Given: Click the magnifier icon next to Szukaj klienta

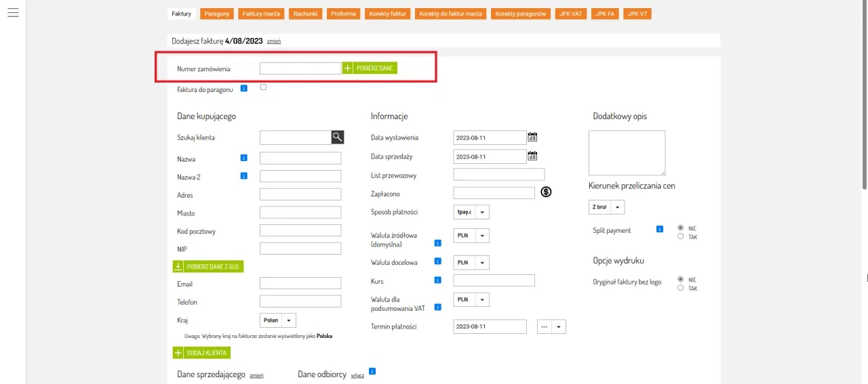Looking at the screenshot, I should tap(338, 137).
